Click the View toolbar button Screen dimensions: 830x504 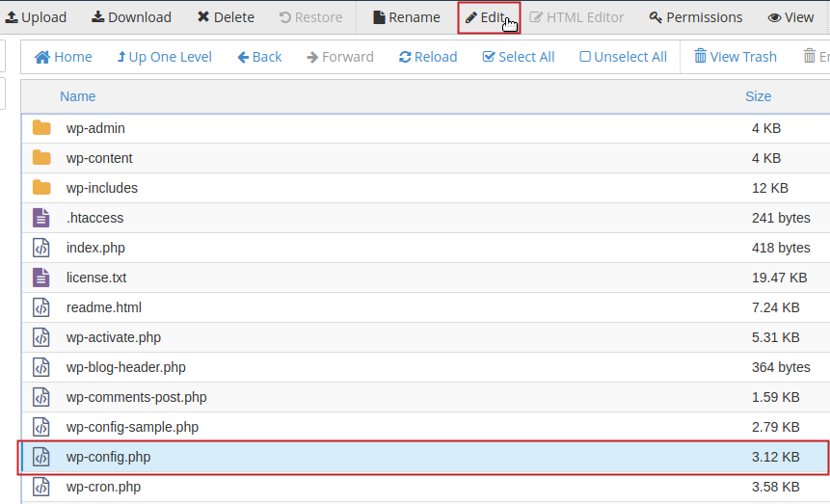[x=790, y=17]
